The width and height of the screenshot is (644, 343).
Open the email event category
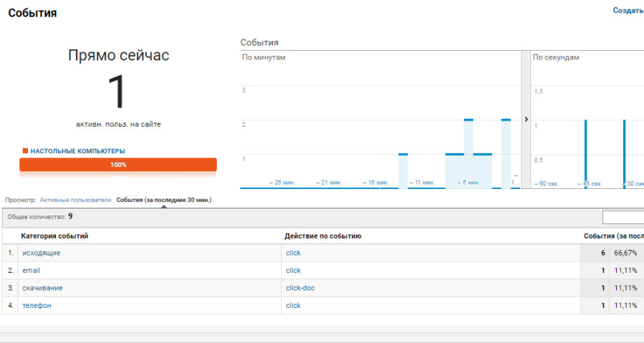[x=31, y=271]
